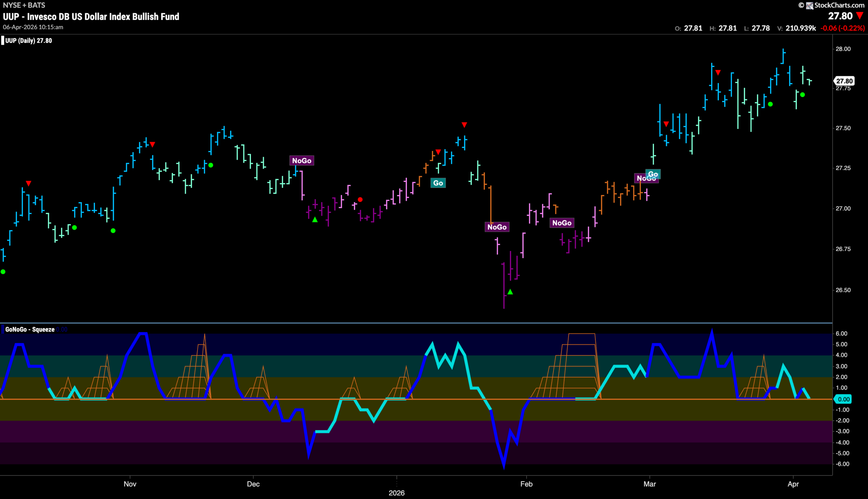
Task: Click the GoNoGo - Squeeze indicator label
Action: point(30,329)
